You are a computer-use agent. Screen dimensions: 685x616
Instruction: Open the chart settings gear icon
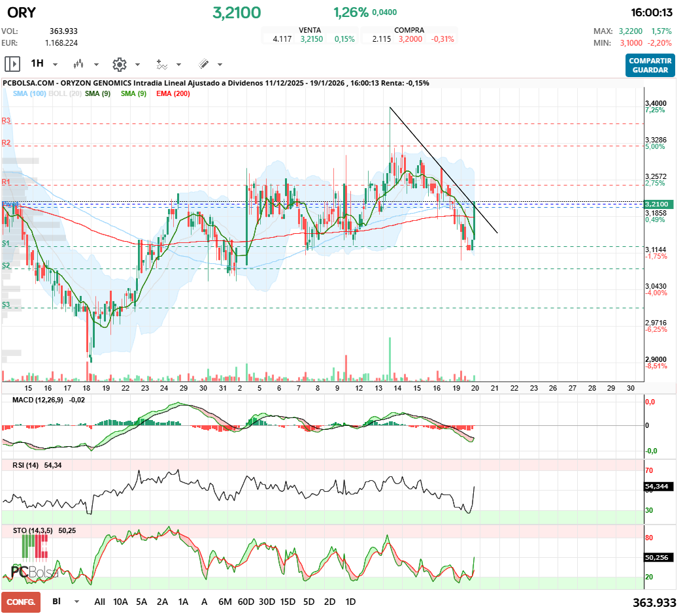click(119, 64)
